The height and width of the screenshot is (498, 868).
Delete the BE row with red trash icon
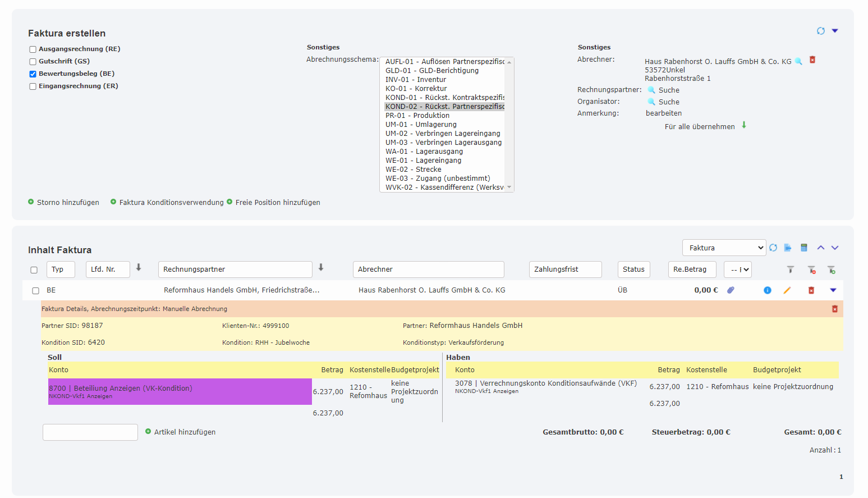[x=811, y=290]
